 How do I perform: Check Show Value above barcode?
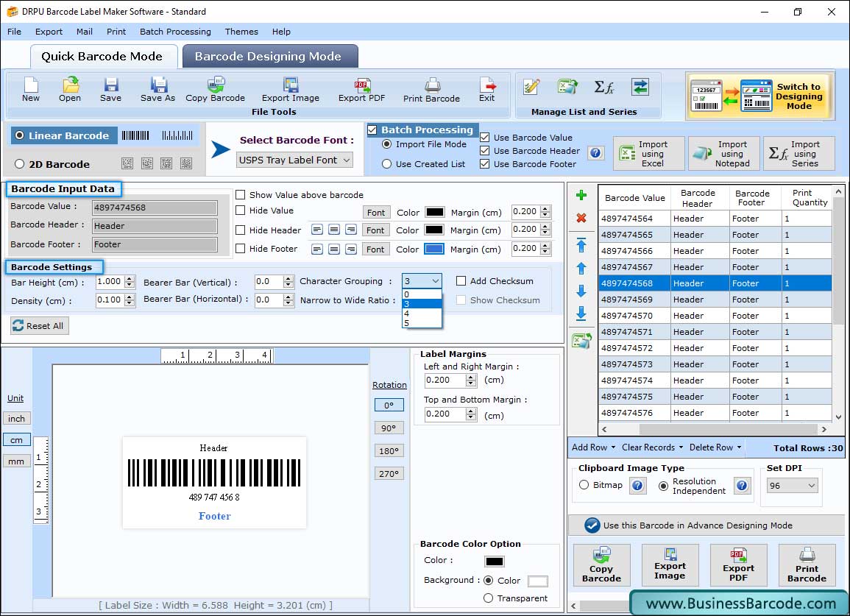[241, 195]
